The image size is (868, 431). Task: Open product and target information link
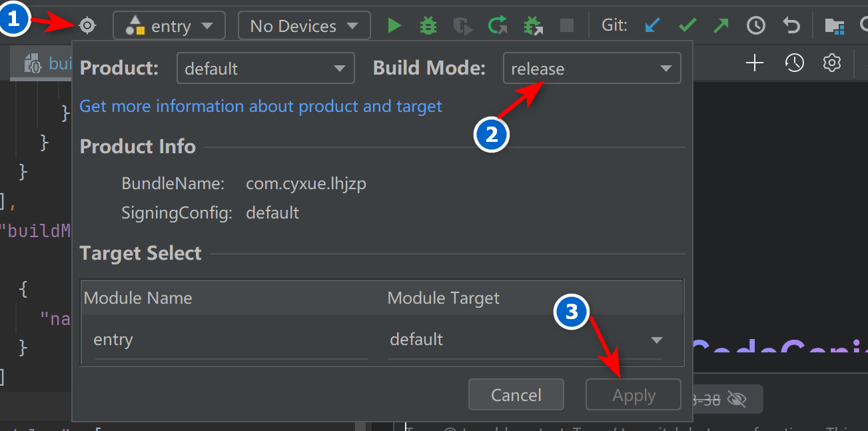[260, 106]
